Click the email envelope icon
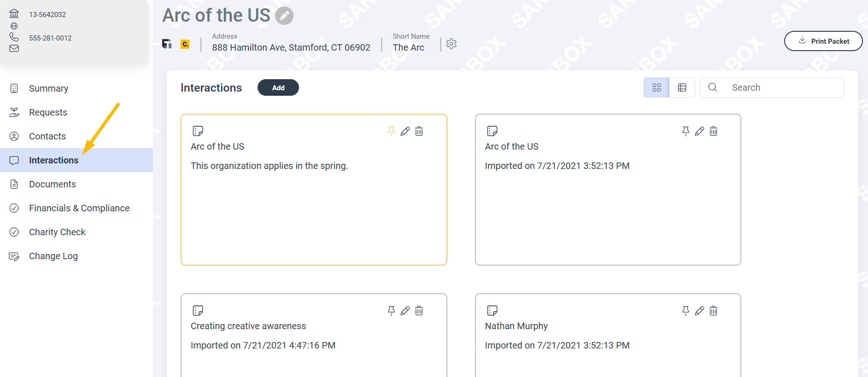The image size is (868, 377). (14, 48)
